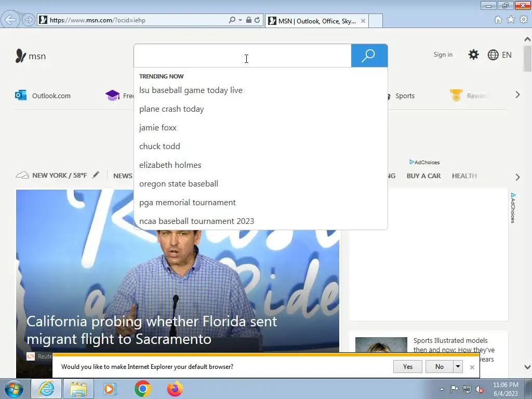Expand shortcuts row with right chevron
532x399 pixels.
click(517, 95)
